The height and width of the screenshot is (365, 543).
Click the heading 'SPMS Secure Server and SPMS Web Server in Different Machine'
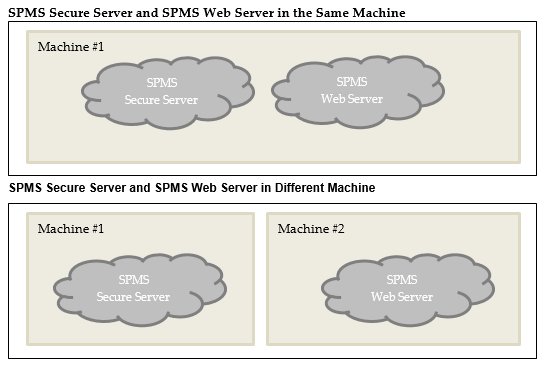coord(192,188)
